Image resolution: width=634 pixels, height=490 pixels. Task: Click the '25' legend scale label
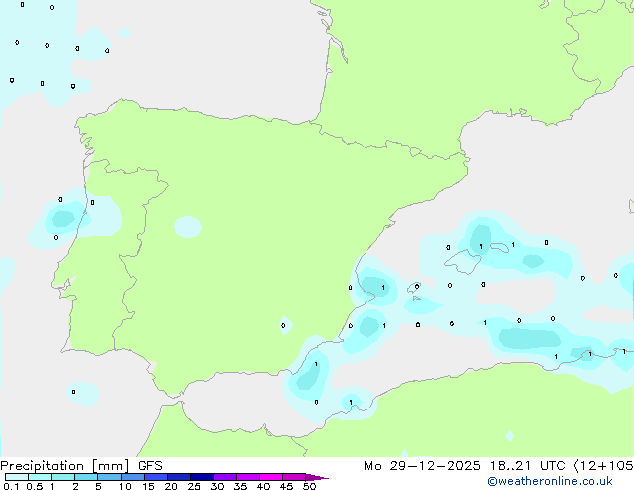(x=194, y=486)
